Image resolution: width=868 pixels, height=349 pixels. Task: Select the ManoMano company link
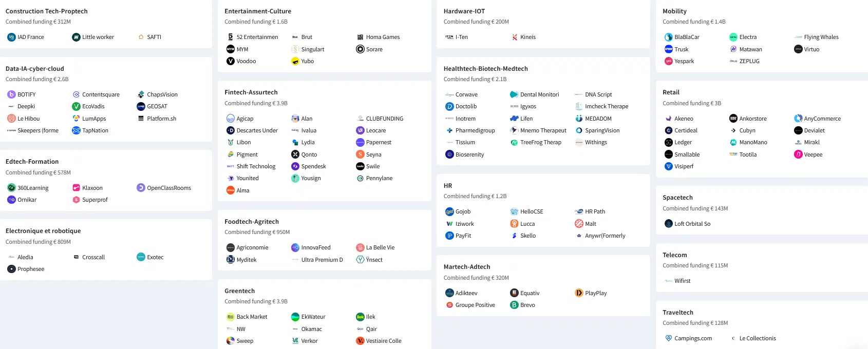tap(753, 142)
